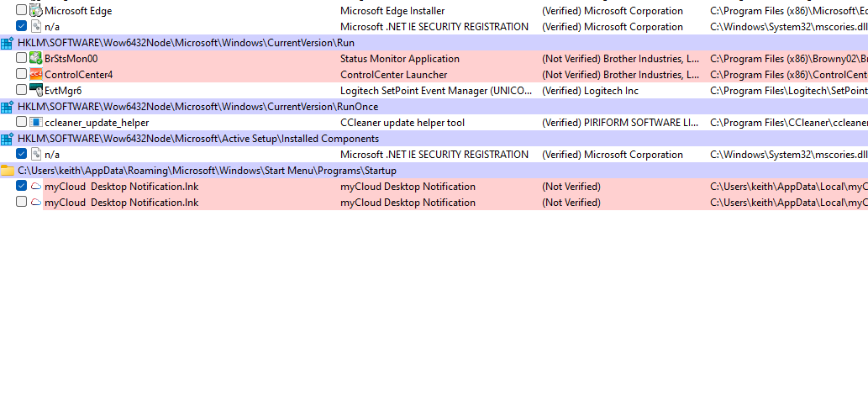Select the 'EvtMgr6' entry name
Viewport: 868px width, 401px height.
pyautogui.click(x=63, y=91)
